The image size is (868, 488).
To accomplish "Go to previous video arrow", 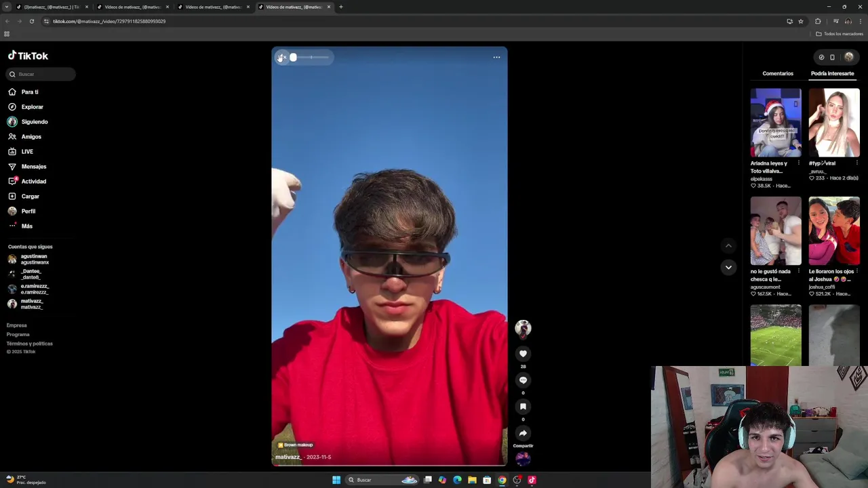I will [x=728, y=245].
